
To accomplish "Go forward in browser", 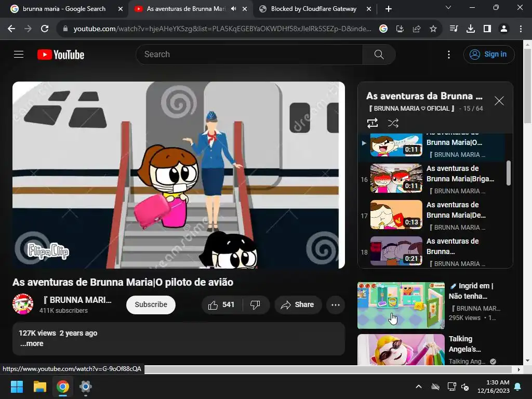I will [28, 29].
